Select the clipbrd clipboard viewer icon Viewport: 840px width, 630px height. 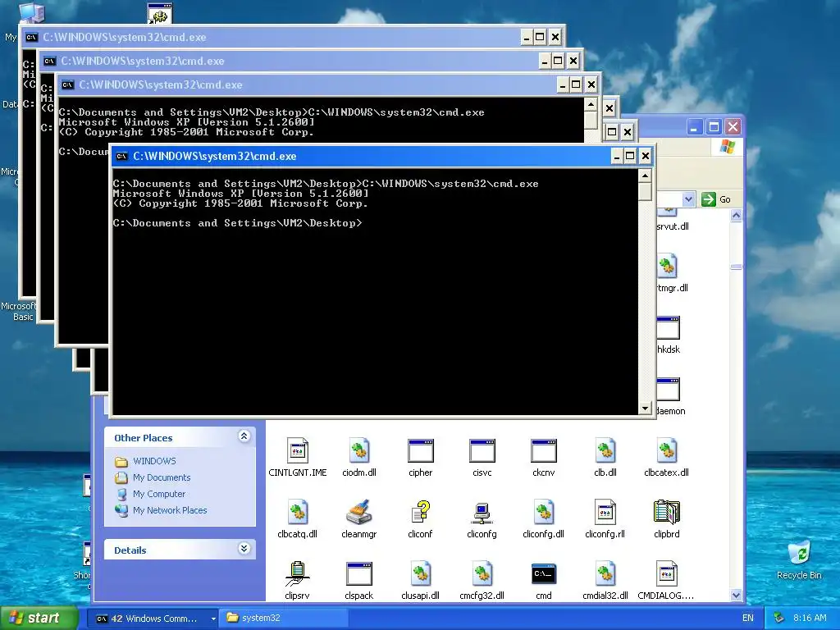[x=667, y=512]
